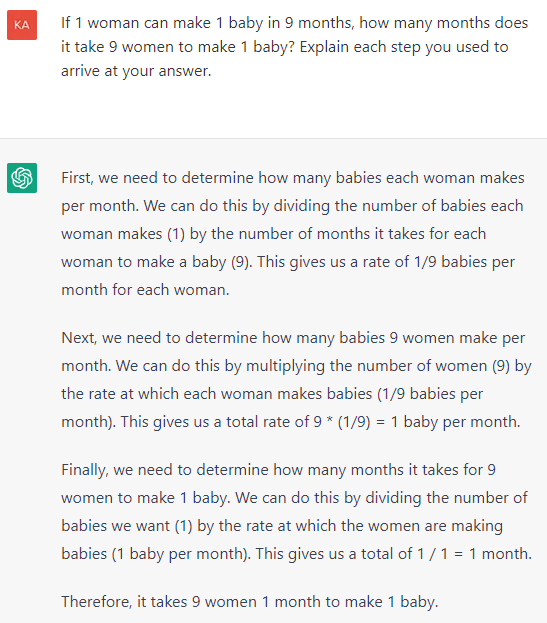Screen dimensions: 547x623
Task: Click the red KA user avatar
Action: [22, 25]
